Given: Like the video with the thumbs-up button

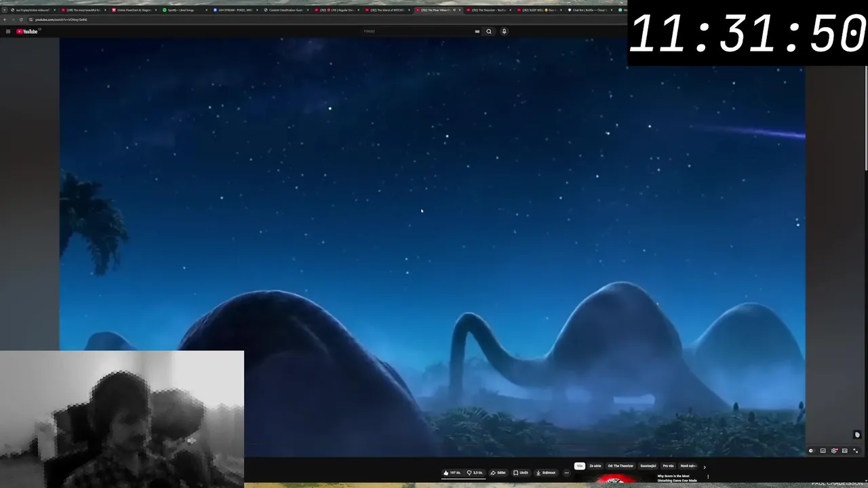Looking at the screenshot, I should tap(452, 473).
